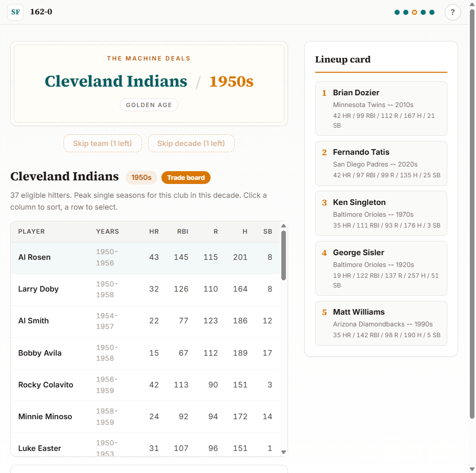Sort table by HR column
Image resolution: width=476 pixels, height=473 pixels.
coord(154,231)
